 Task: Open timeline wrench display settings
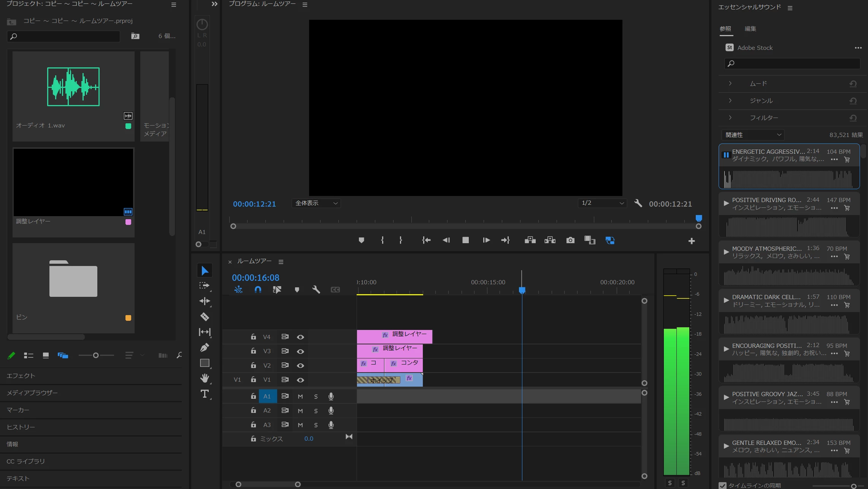[316, 290]
